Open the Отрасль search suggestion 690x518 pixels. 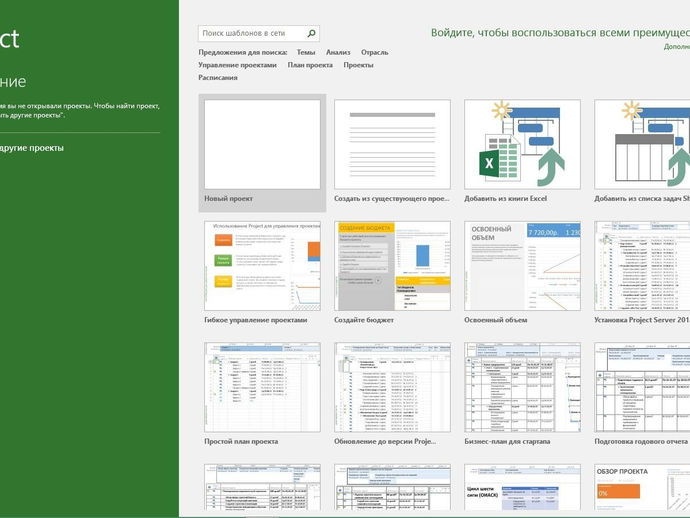374,52
